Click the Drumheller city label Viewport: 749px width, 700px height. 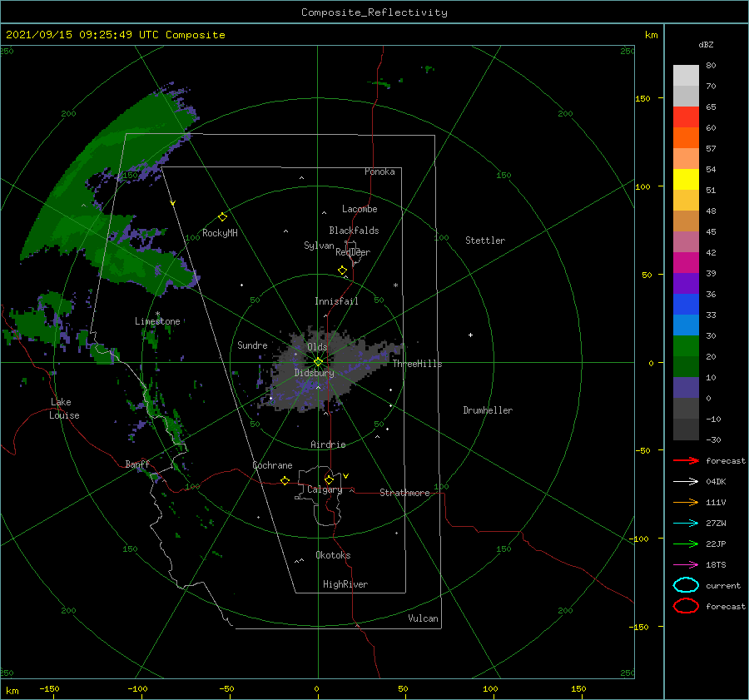click(x=488, y=410)
